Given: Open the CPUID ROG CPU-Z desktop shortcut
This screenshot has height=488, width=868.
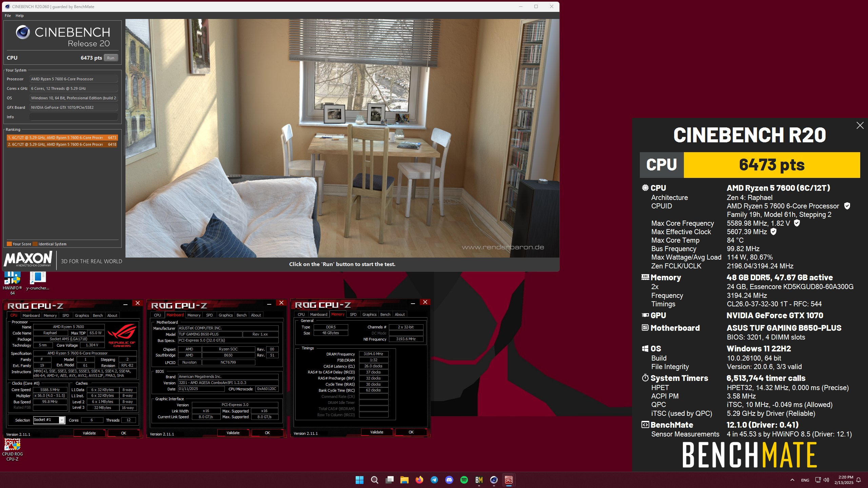Looking at the screenshot, I should coord(13,450).
